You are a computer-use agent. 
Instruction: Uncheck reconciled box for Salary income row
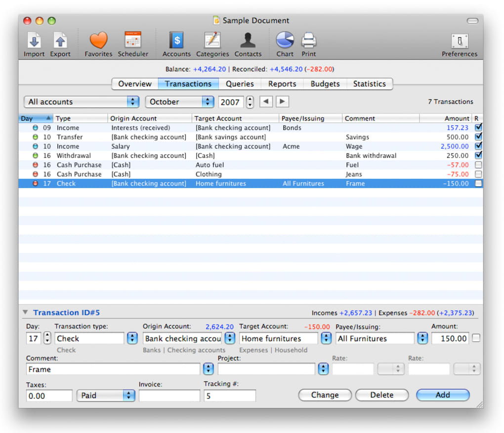tap(478, 146)
